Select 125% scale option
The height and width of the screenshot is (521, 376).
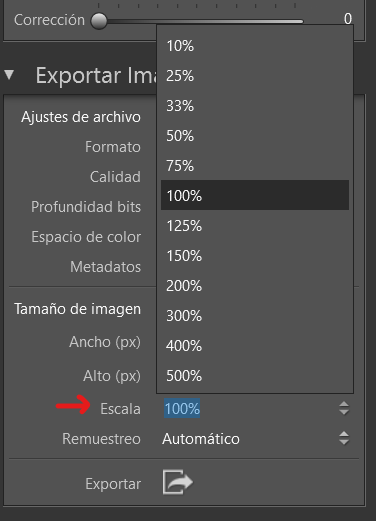[x=255, y=226]
